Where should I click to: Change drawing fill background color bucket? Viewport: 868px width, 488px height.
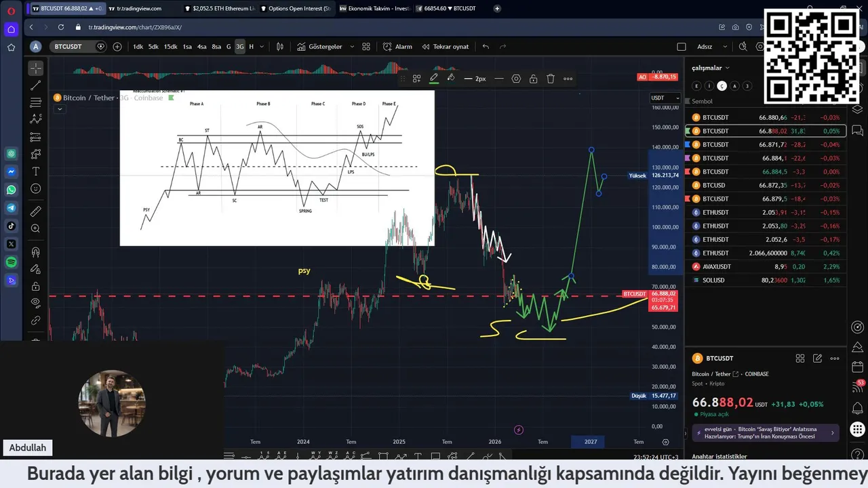451,79
